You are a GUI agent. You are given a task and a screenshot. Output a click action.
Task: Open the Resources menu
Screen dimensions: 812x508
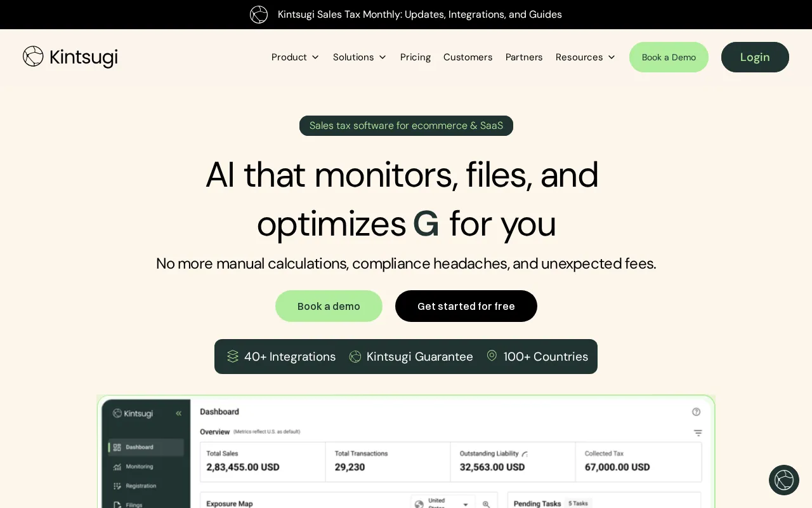click(579, 57)
